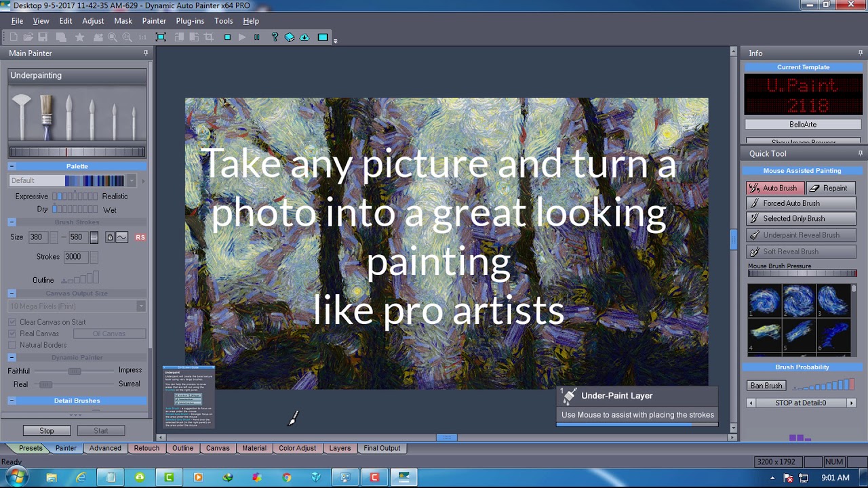Viewport: 868px width, 488px height.
Task: Click the cyan rectangle toolbar icon
Action: click(323, 37)
